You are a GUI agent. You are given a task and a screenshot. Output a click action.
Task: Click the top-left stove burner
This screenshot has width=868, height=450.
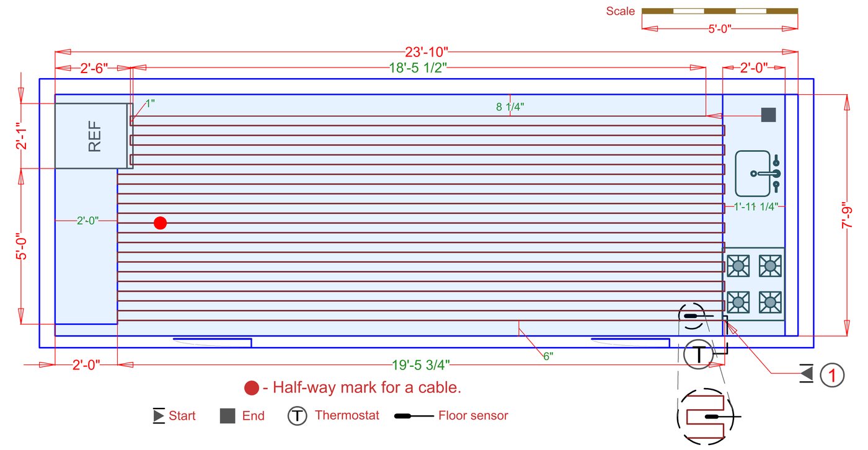click(738, 266)
